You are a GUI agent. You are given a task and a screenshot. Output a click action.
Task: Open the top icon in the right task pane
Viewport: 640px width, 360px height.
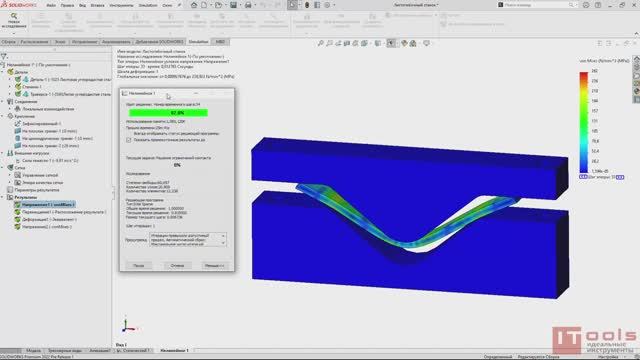coord(636,59)
